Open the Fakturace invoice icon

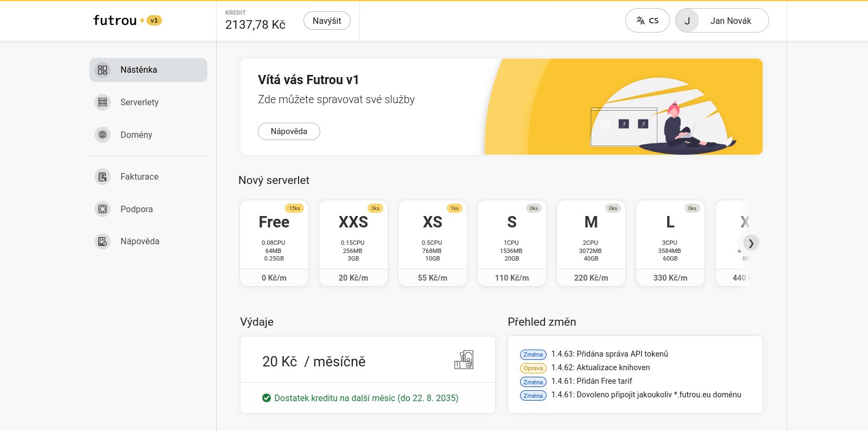103,176
